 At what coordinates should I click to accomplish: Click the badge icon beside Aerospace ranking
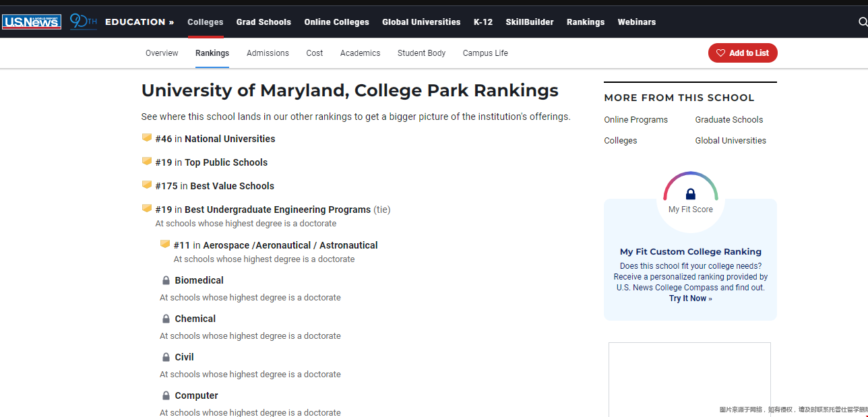click(164, 245)
